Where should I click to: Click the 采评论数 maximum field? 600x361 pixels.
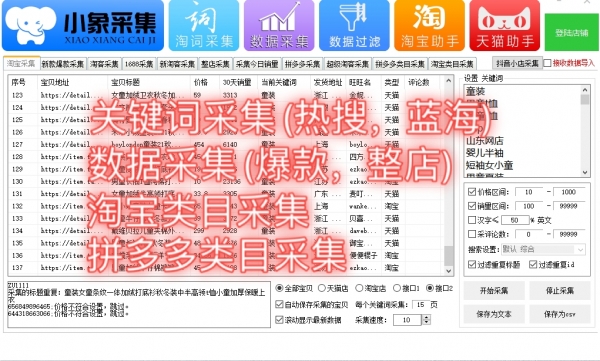(x=569, y=234)
